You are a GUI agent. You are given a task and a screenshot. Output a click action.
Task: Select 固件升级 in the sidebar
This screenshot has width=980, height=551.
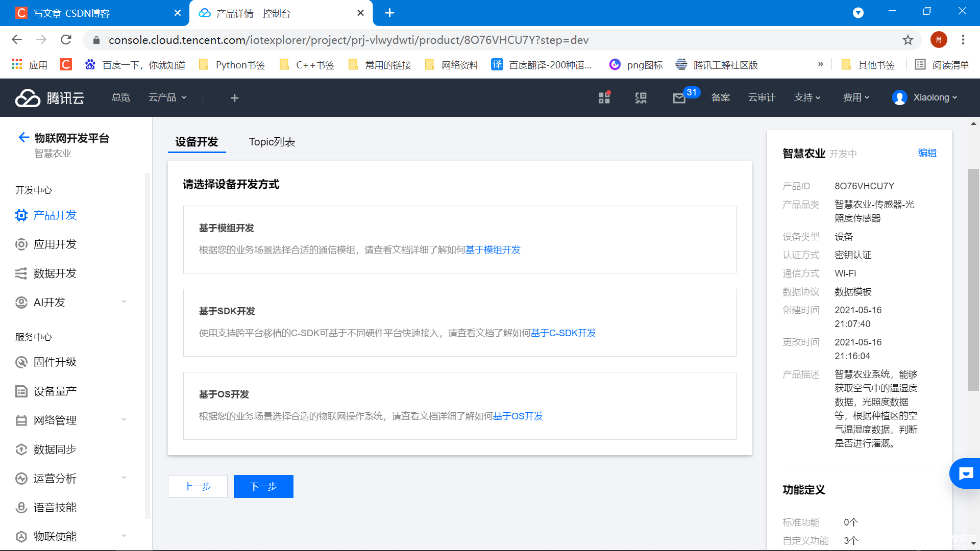(55, 362)
